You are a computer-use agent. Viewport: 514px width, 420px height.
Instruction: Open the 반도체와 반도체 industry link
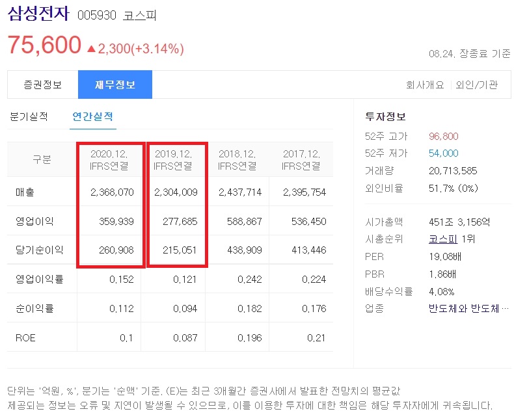(468, 308)
